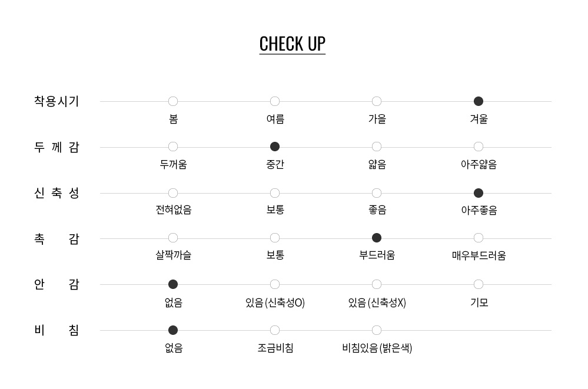
Task: Click the filled 중간 thickness dot
Action: click(275, 147)
